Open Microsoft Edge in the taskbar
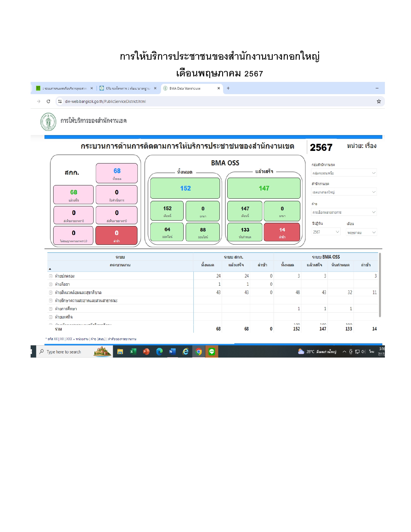411x532 pixels. coord(159,351)
